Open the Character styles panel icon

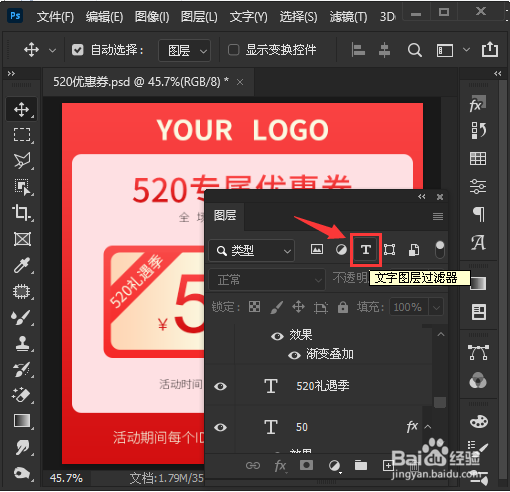tap(478, 242)
